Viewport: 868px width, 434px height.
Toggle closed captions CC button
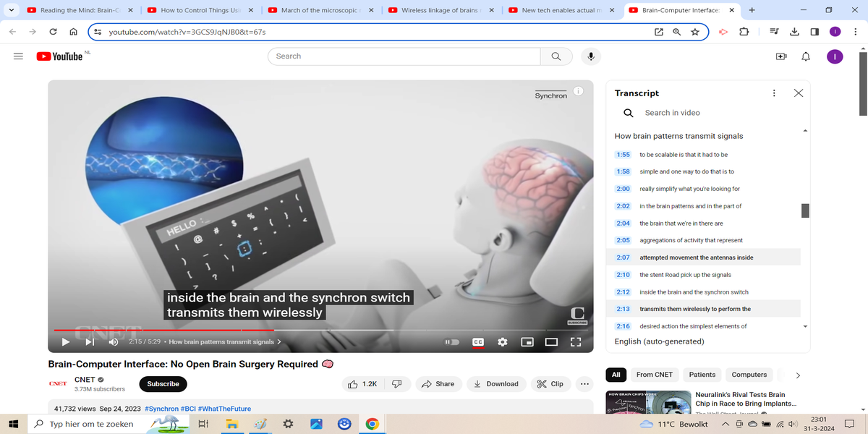478,342
